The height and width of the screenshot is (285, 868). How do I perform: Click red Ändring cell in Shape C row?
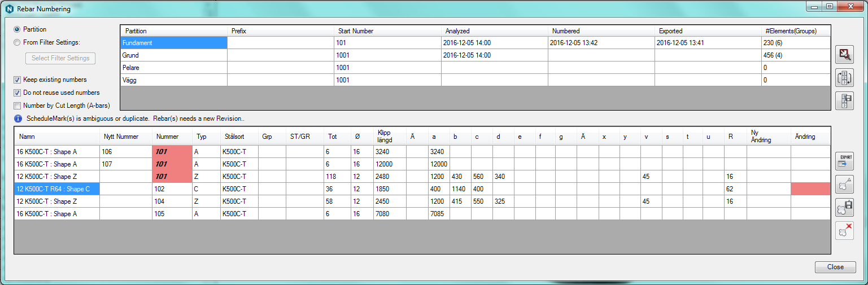click(x=810, y=189)
